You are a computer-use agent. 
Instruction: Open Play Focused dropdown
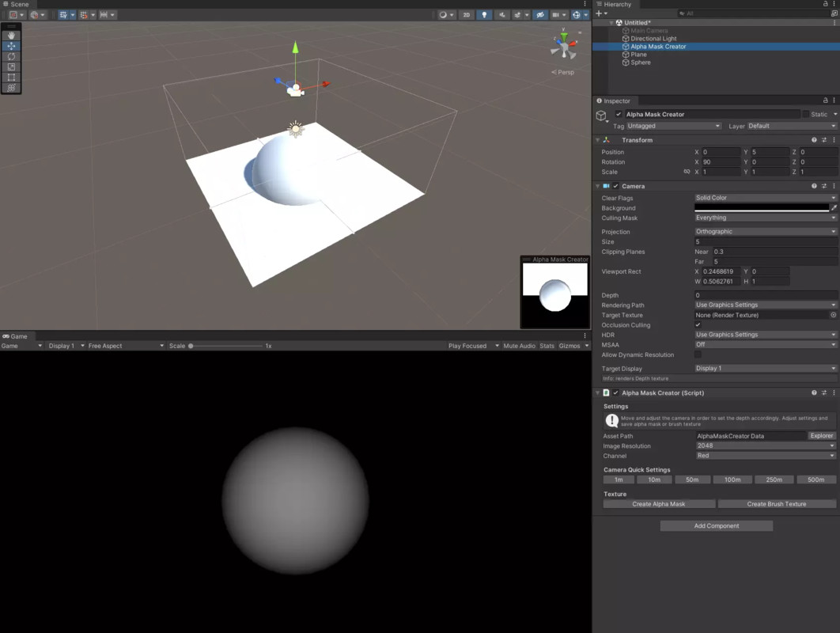474,346
